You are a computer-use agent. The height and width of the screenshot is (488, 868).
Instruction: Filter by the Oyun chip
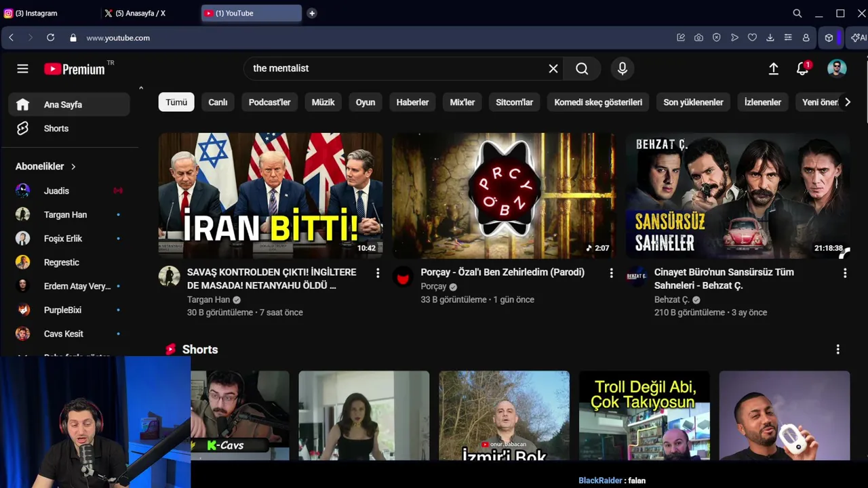tap(366, 102)
